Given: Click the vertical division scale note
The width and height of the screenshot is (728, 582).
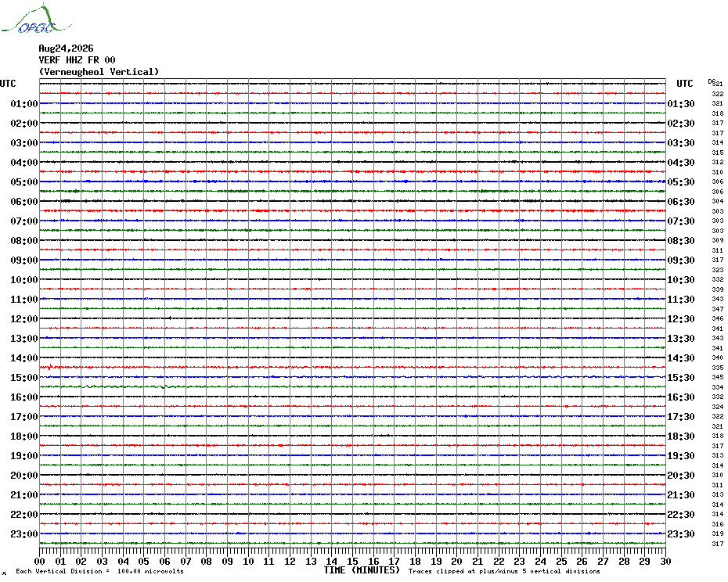Looking at the screenshot, I should [100, 571].
